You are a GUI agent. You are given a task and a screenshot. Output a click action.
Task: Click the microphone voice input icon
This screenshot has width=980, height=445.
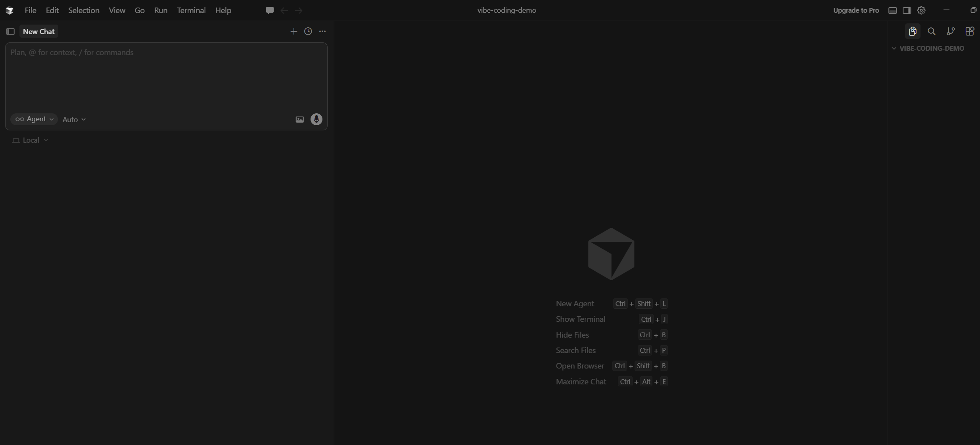[316, 119]
